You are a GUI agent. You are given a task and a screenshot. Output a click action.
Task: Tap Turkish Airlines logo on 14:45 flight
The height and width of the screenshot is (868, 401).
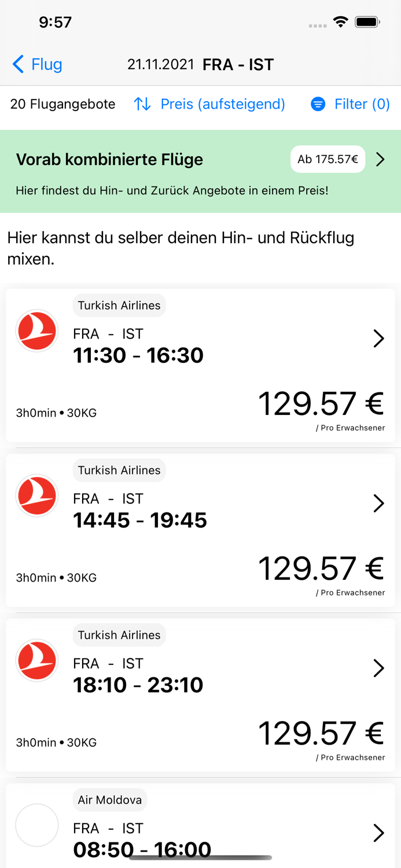click(x=37, y=496)
